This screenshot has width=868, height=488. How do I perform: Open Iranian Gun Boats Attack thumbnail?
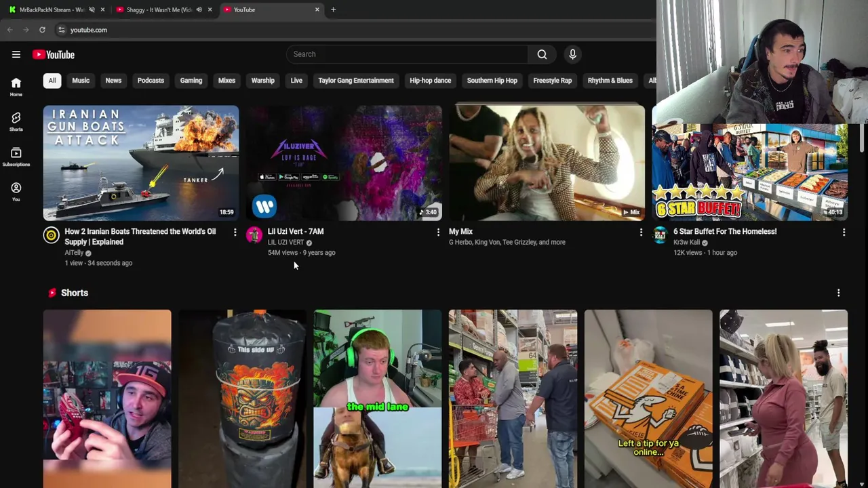(141, 163)
